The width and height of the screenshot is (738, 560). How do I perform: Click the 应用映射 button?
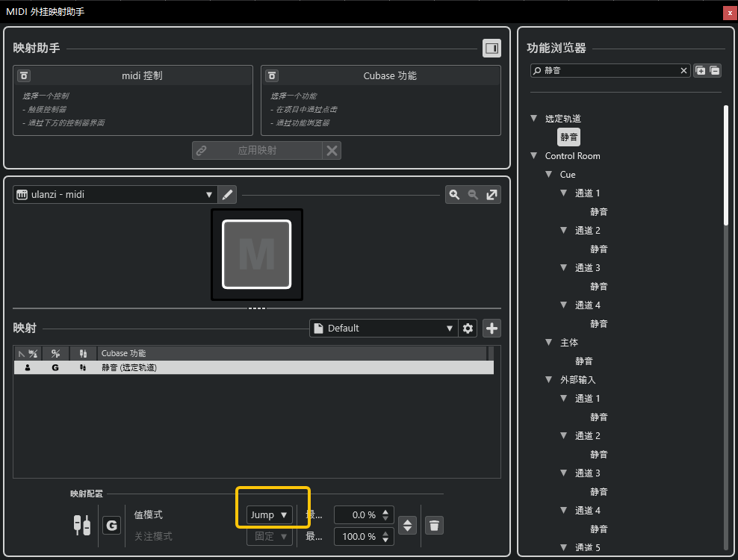pyautogui.click(x=257, y=151)
